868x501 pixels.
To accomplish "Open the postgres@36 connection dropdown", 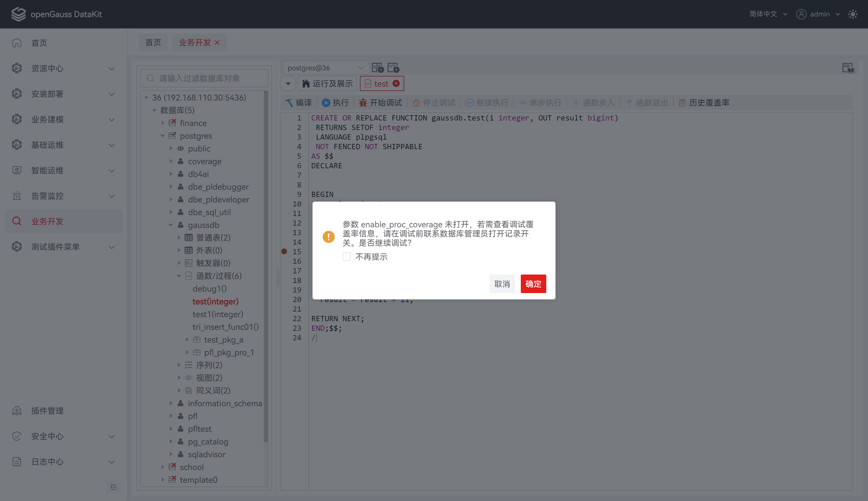I will [325, 68].
